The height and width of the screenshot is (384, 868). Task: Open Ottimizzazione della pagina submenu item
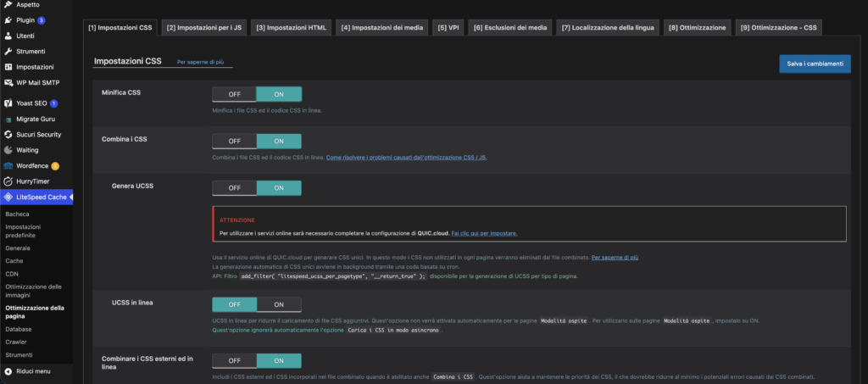tap(34, 312)
